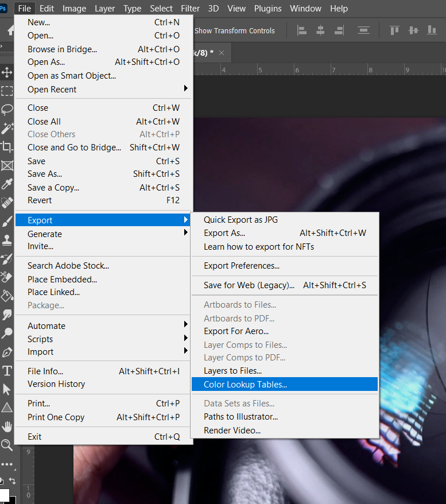
Task: Open the Edit Toolbar three-dots button
Action: click(x=7, y=464)
